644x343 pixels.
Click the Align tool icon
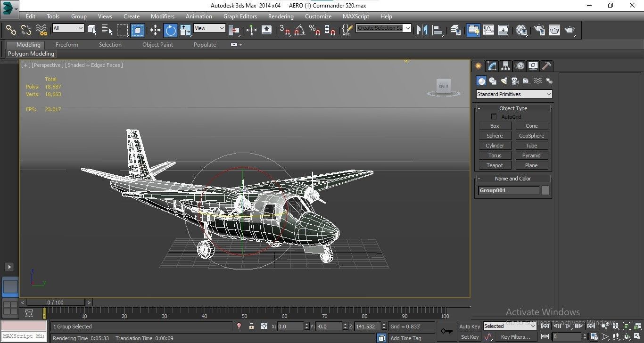pyautogui.click(x=438, y=30)
